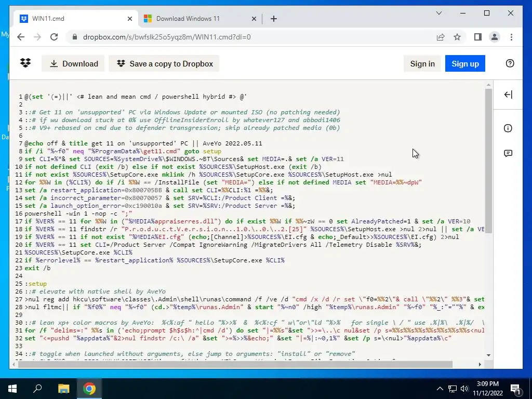Reload the Dropbox page
Screen dimensions: 532x399
coord(54,37)
